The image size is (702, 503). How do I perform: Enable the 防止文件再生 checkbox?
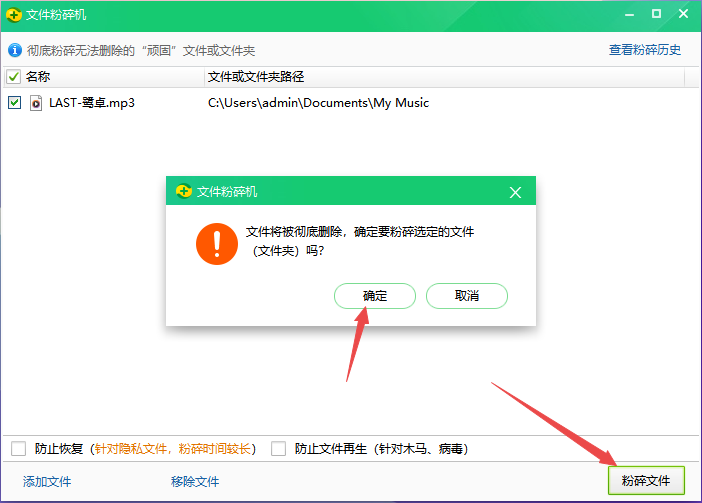click(x=279, y=449)
